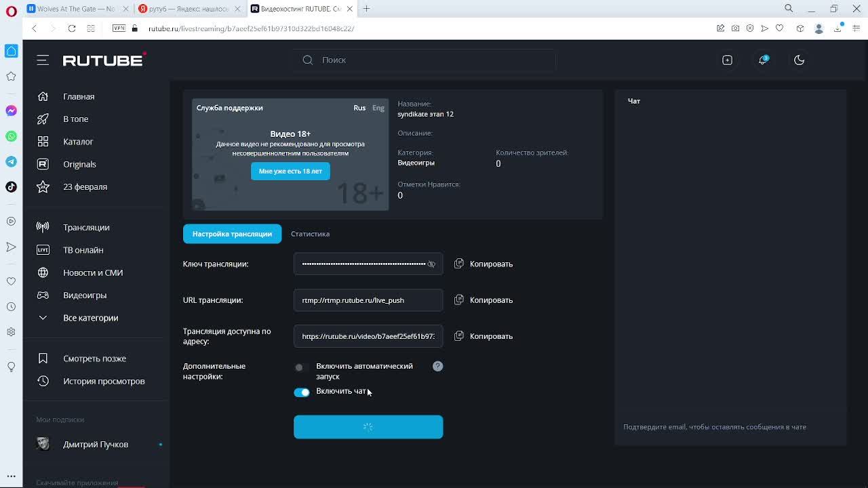The image size is (868, 488).
Task: Open Telegram in Opera sidebar
Action: [x=11, y=161]
